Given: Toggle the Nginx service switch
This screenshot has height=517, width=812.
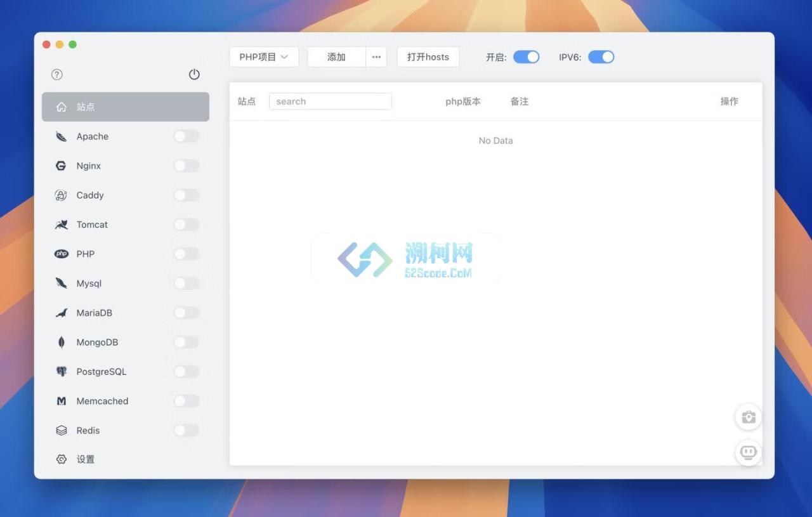Looking at the screenshot, I should (x=187, y=166).
